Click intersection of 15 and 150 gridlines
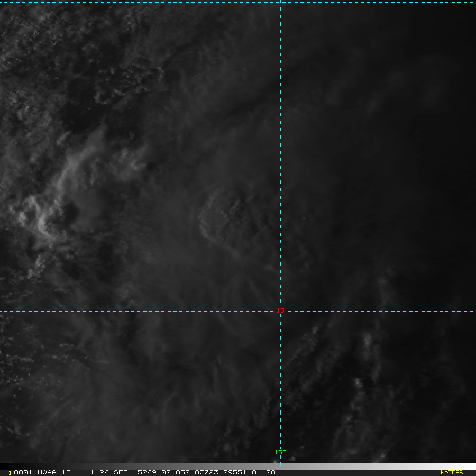476x476 pixels. (280, 311)
